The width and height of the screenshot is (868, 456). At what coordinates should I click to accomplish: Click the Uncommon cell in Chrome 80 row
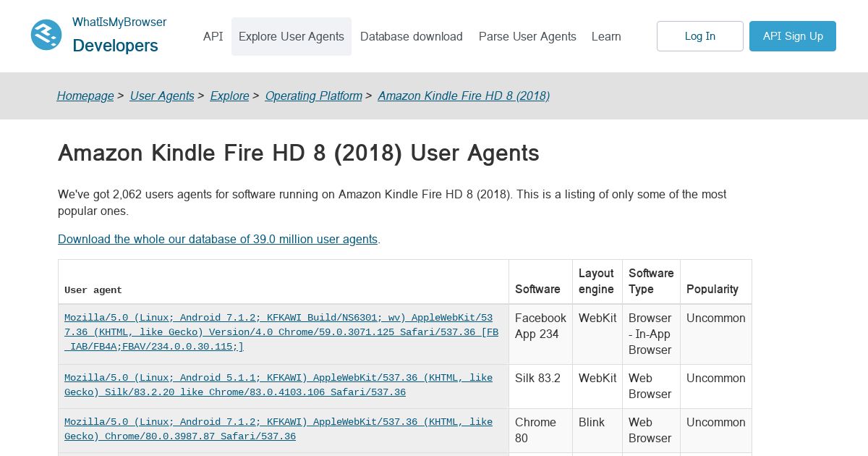pyautogui.click(x=715, y=431)
